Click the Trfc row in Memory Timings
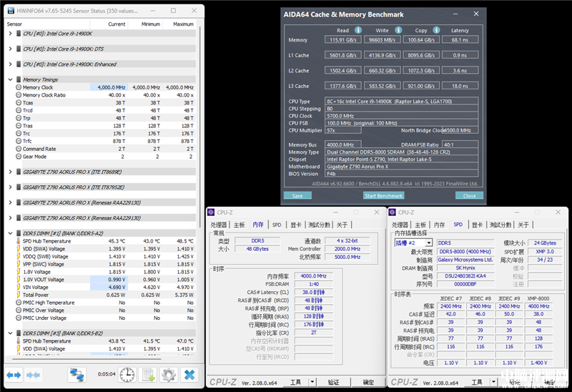This screenshot has width=572, height=392. pos(105,141)
